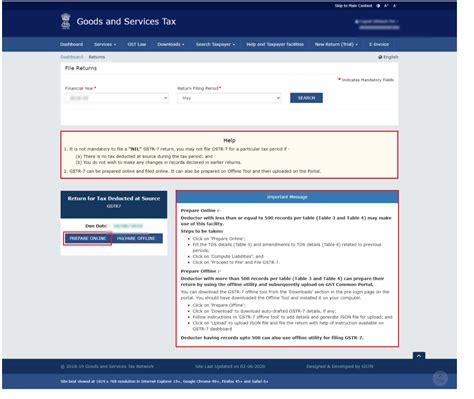Viewport: 474px width, 399px height.
Task: Click the Steps to be taken: text
Action: (202, 231)
